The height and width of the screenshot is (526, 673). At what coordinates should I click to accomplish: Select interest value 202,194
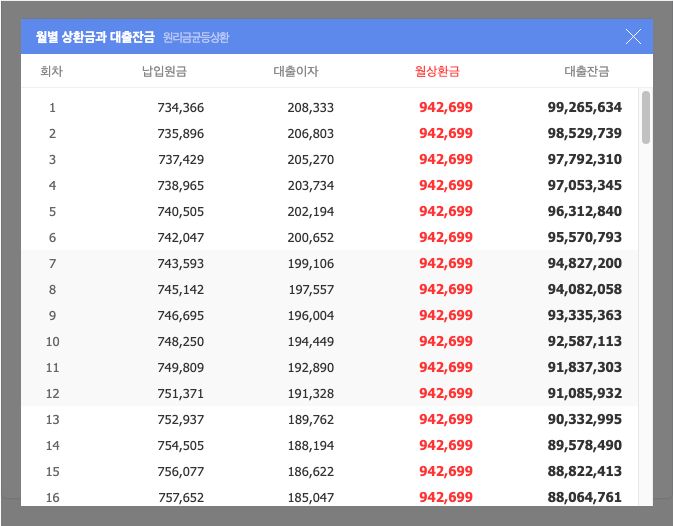(x=311, y=212)
